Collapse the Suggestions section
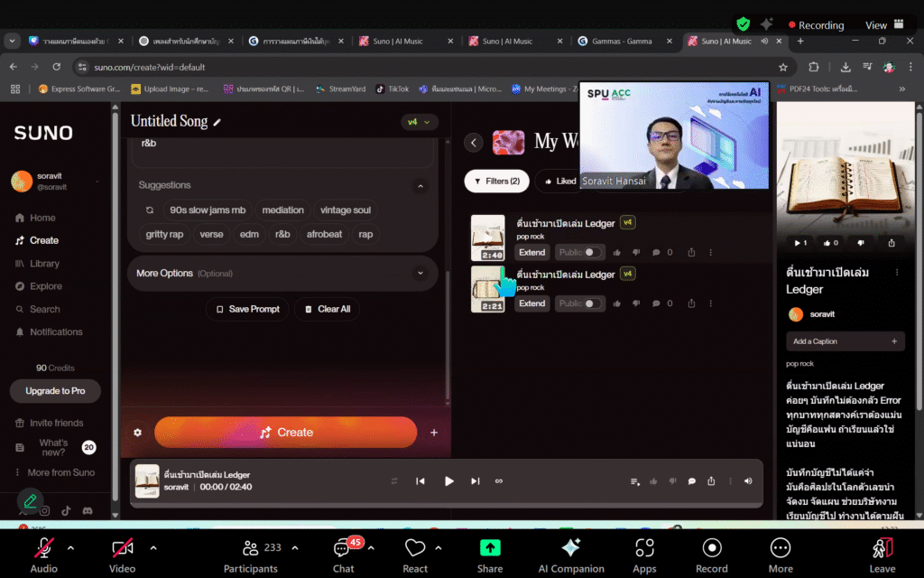The width and height of the screenshot is (924, 578). tap(420, 186)
